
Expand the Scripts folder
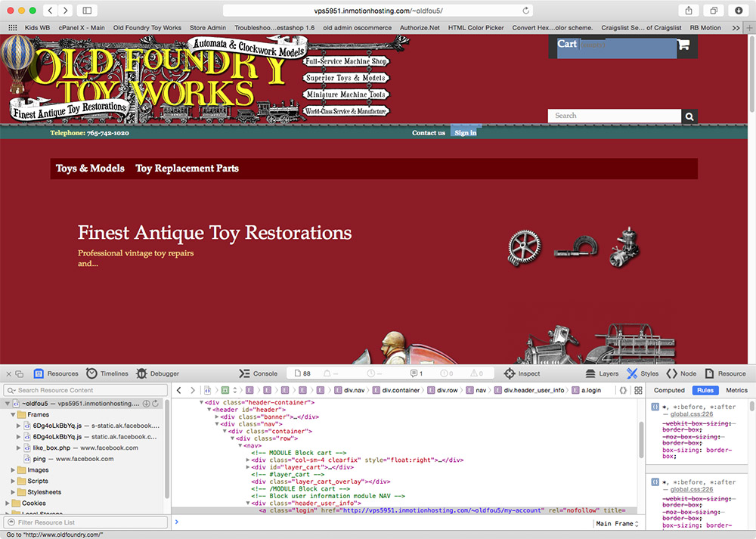pos(13,481)
